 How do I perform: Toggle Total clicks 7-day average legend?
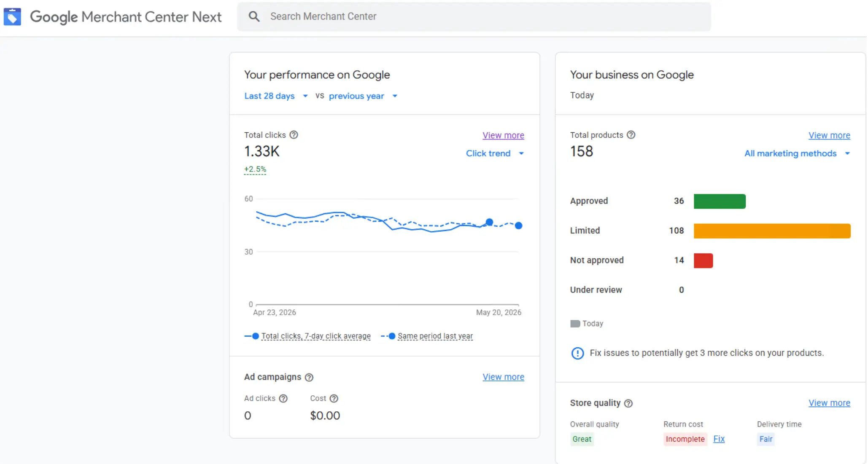pos(307,336)
